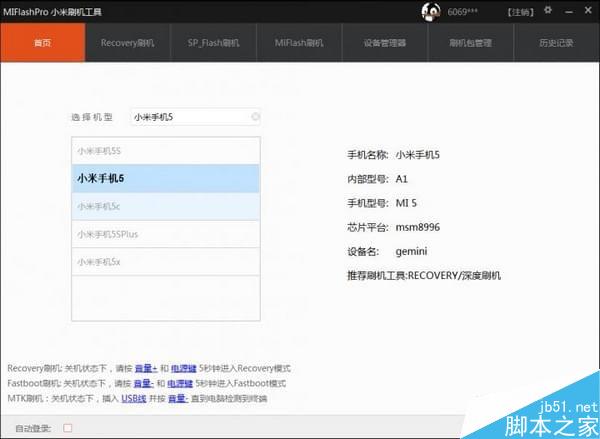The height and width of the screenshot is (439, 600).
Task: Click the msm8996 chip platform value
Action: (418, 227)
